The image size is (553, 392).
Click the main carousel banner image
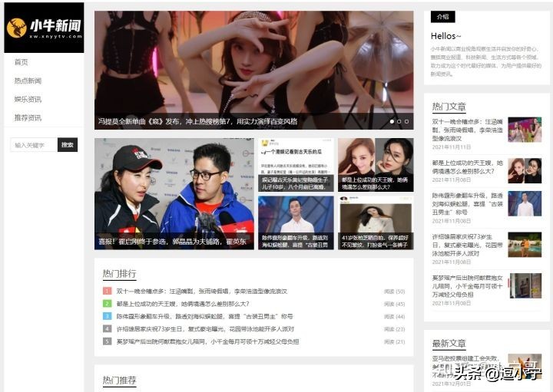[x=254, y=70]
